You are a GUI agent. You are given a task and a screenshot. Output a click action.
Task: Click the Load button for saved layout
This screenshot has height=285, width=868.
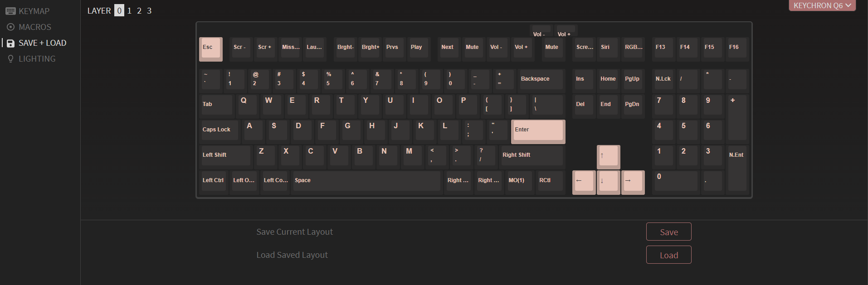coord(668,255)
